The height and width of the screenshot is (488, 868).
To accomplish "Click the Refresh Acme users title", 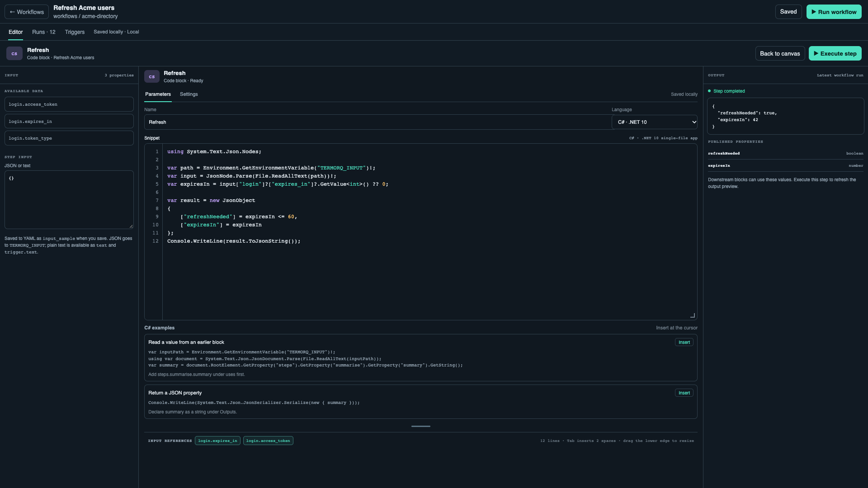I will pyautogui.click(x=84, y=8).
